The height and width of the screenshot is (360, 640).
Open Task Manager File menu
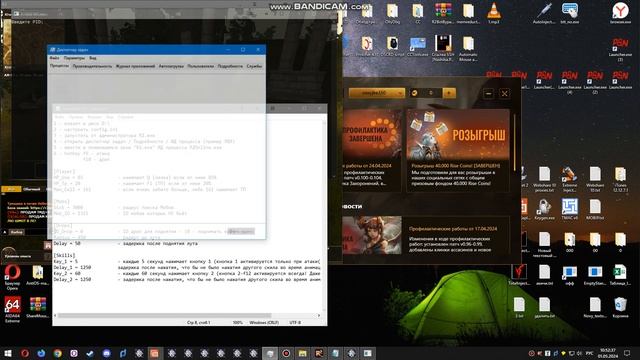click(54, 58)
